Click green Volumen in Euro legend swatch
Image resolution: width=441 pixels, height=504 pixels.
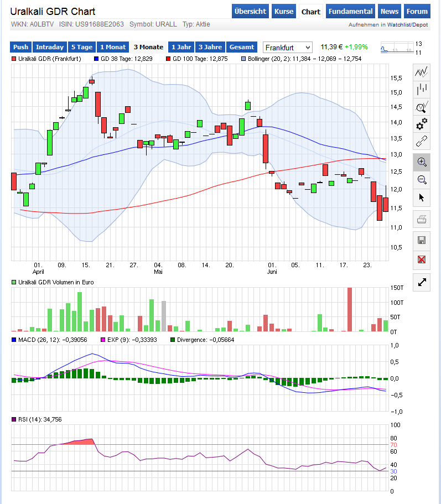pos(14,282)
